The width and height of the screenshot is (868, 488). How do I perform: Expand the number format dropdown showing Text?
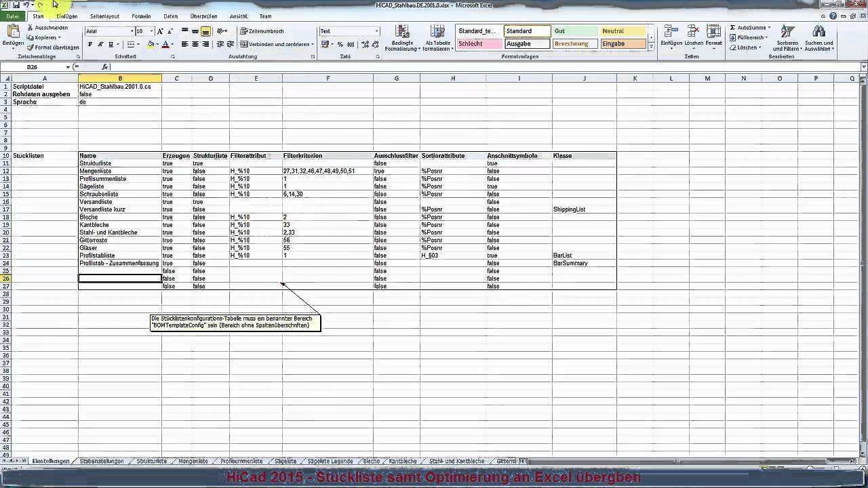click(377, 31)
